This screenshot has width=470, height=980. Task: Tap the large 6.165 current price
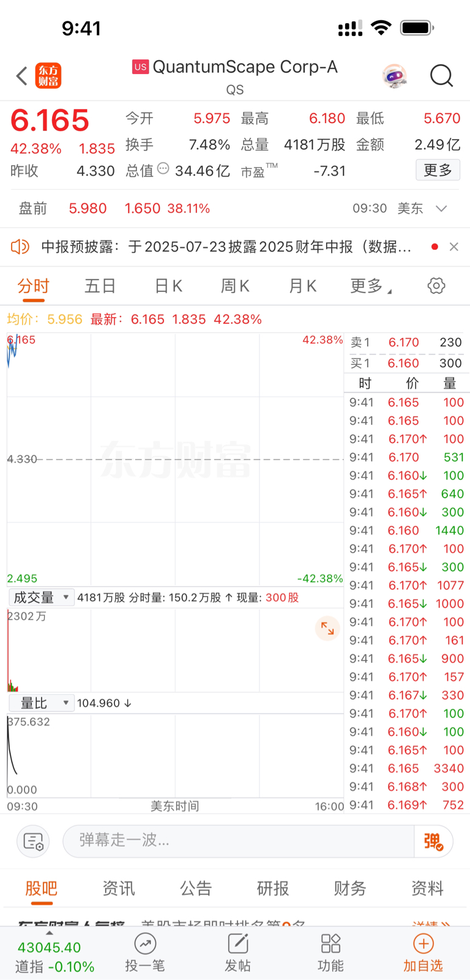(50, 121)
